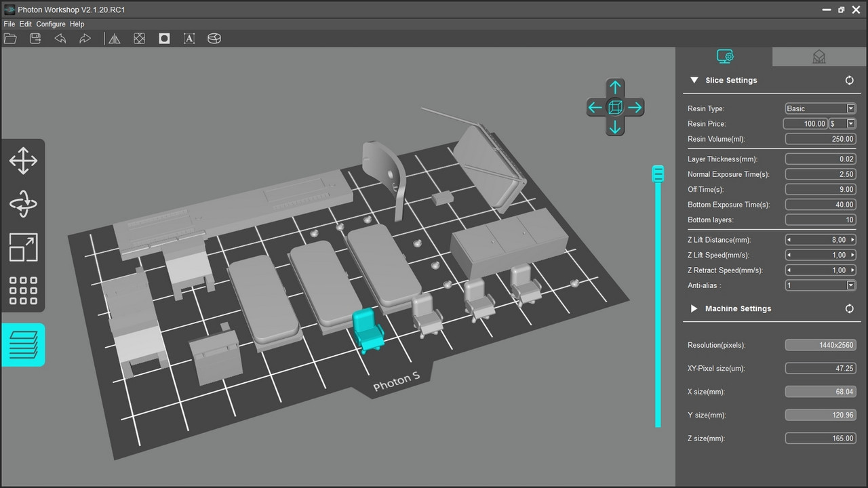The height and width of the screenshot is (488, 868).
Task: Increase Z Lift Speed with right arrow
Action: pyautogui.click(x=852, y=255)
